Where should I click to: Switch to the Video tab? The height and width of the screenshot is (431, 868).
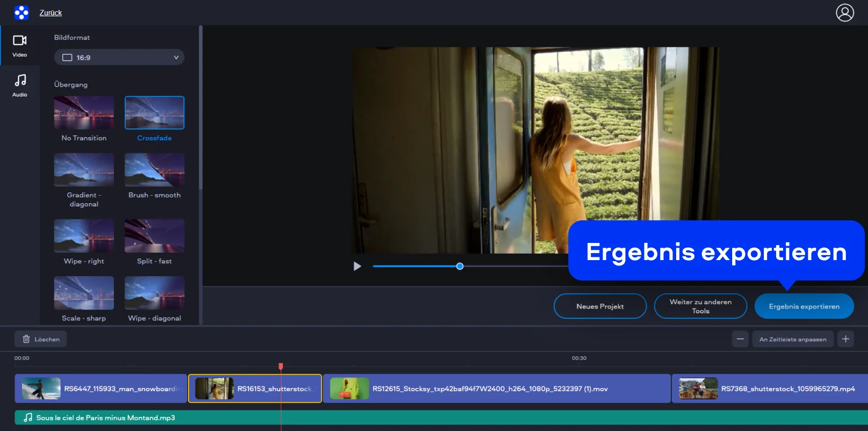[20, 46]
